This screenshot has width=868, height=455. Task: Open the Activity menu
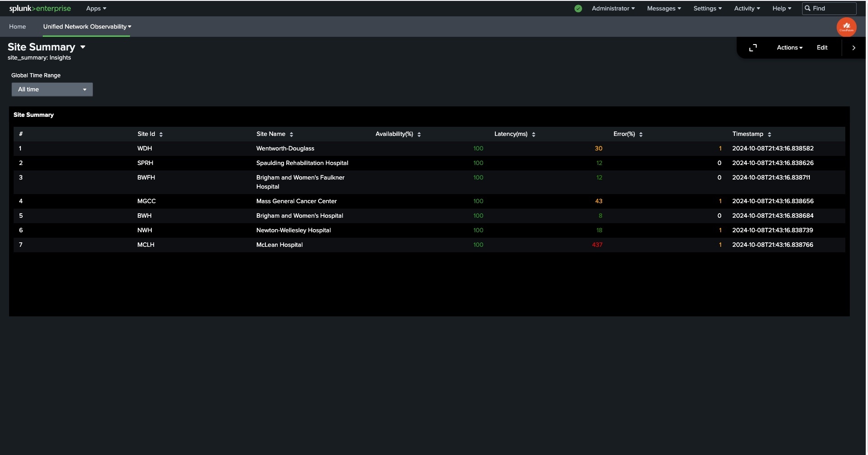pyautogui.click(x=747, y=8)
